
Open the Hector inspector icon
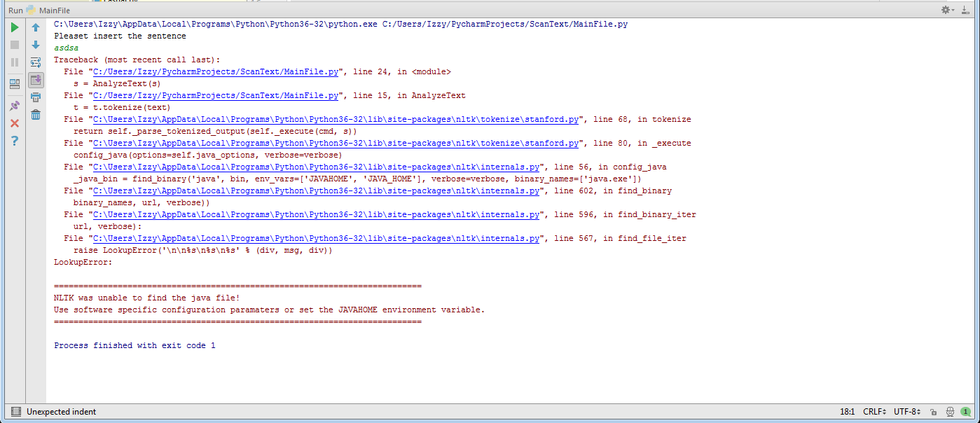[950, 412]
